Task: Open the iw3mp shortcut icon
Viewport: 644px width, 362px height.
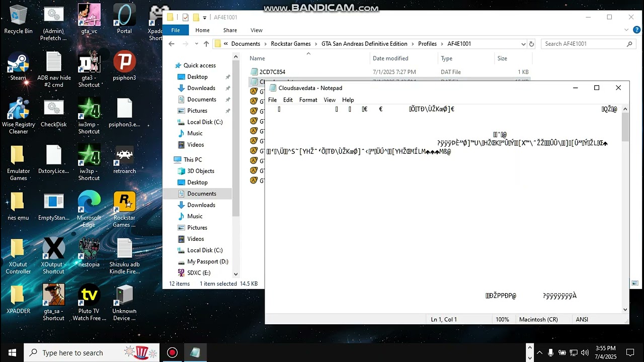Action: (89, 117)
